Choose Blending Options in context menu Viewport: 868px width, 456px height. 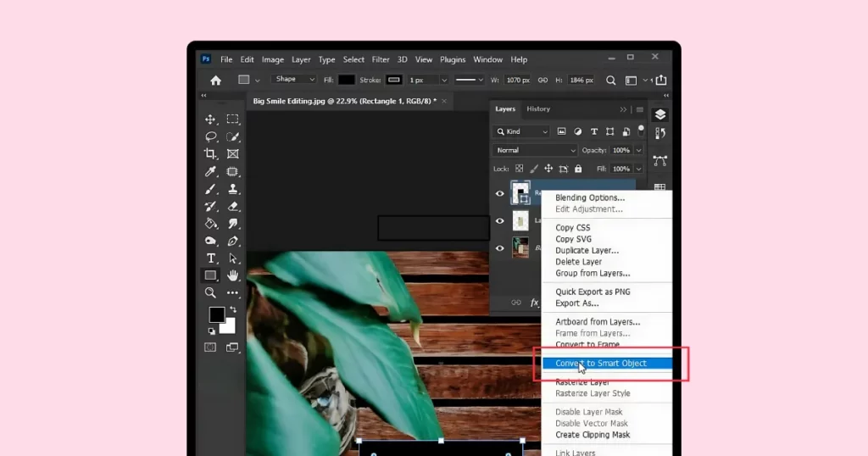[x=590, y=197]
